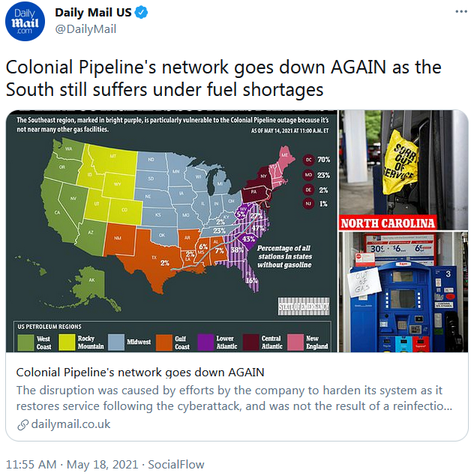Open the North Carolina pump photo
The height and width of the screenshot is (476, 474).
(x=403, y=169)
